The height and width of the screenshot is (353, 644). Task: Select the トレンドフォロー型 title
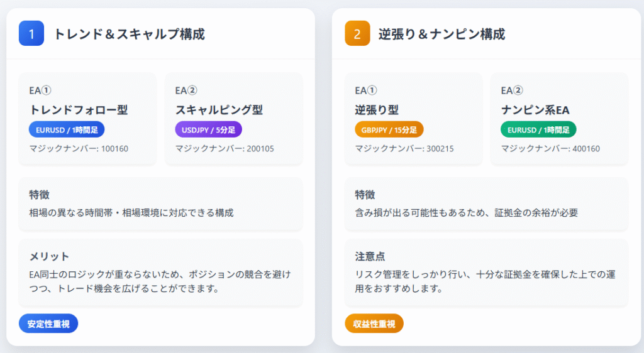pyautogui.click(x=79, y=110)
